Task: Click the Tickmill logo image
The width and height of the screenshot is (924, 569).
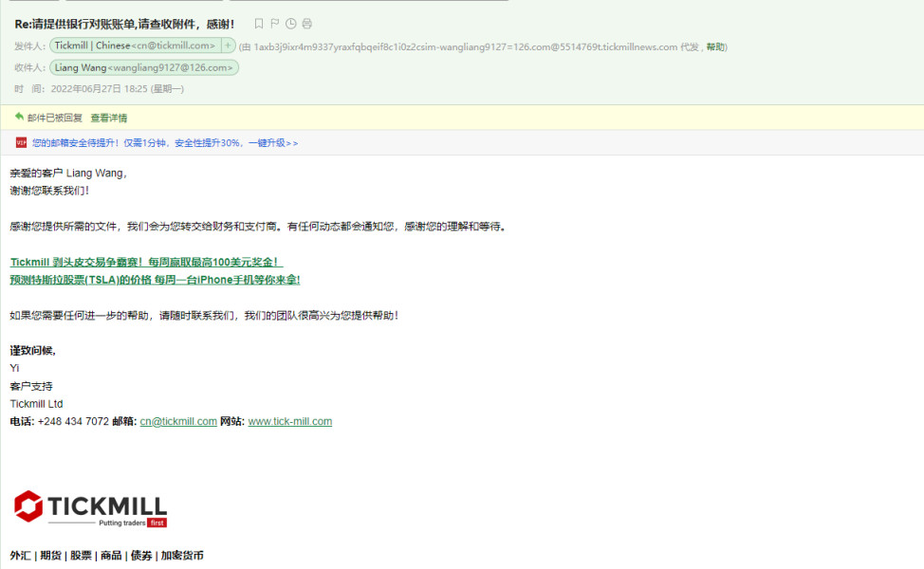Action: [x=90, y=508]
